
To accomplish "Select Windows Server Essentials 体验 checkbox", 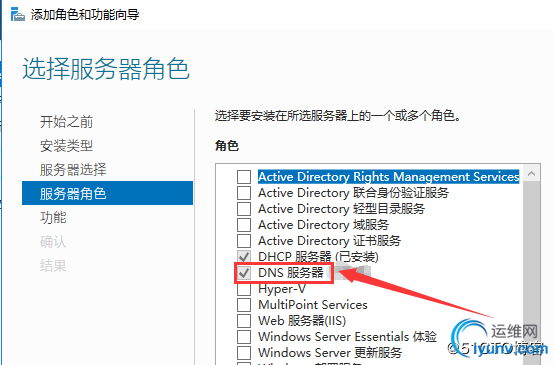I will click(x=244, y=336).
